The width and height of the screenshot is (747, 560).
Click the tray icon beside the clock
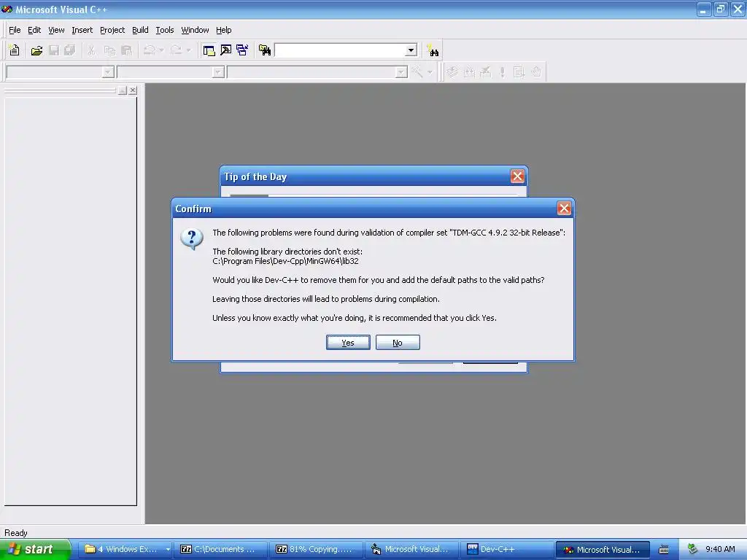click(693, 549)
